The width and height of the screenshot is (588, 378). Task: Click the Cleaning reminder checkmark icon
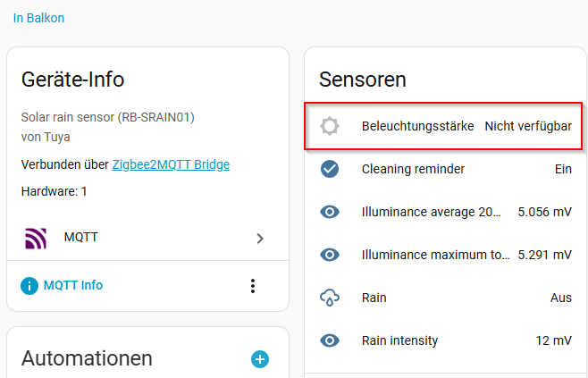[330, 169]
